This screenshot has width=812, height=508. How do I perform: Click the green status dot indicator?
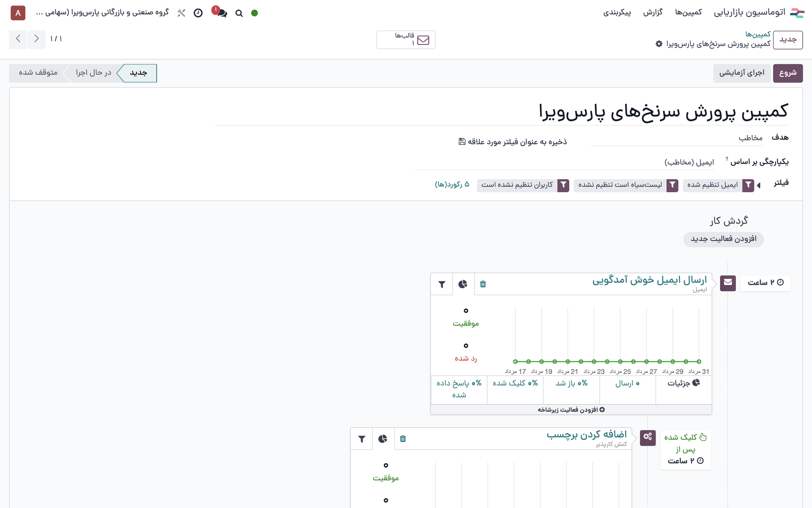coord(255,13)
